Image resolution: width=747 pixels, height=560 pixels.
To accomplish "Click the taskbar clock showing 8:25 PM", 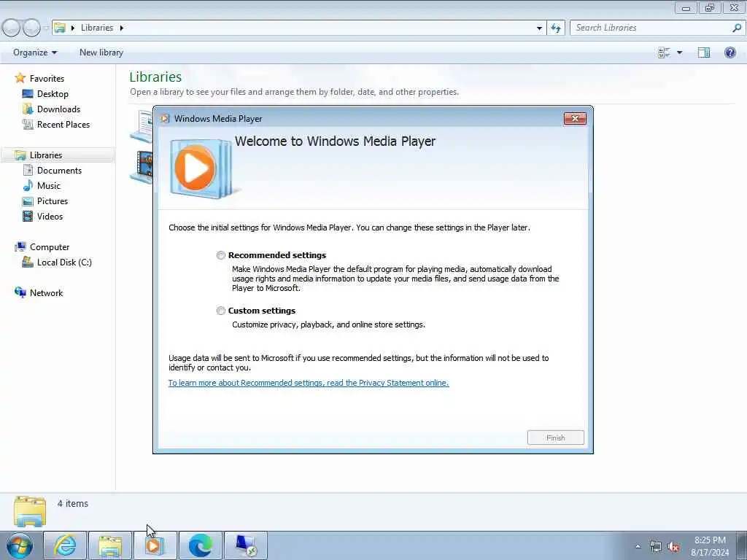I will click(x=710, y=546).
